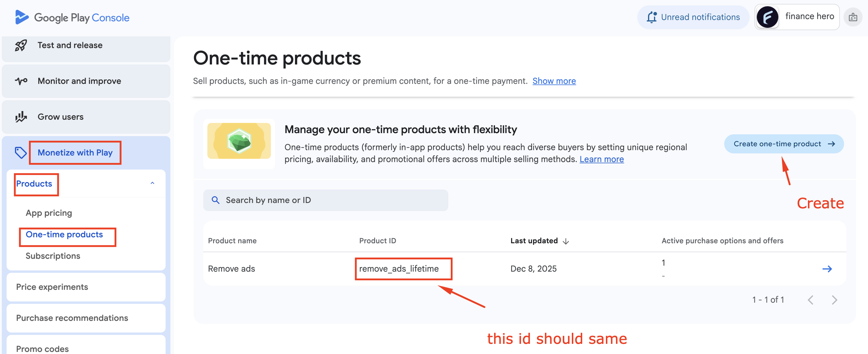
Task: Expand description with Show more link
Action: pyautogui.click(x=554, y=81)
